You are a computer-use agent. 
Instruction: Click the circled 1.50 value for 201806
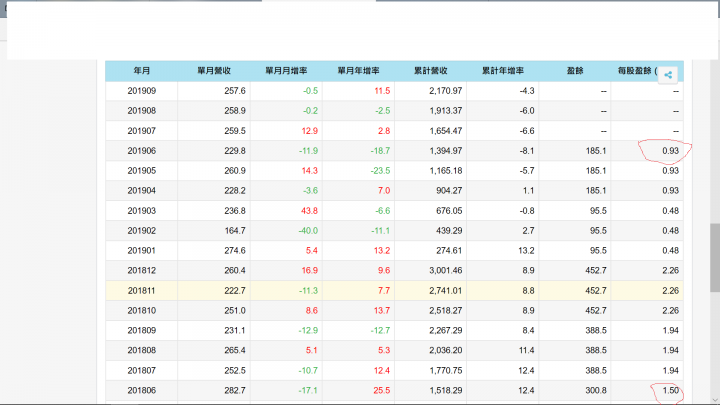[x=670, y=390]
